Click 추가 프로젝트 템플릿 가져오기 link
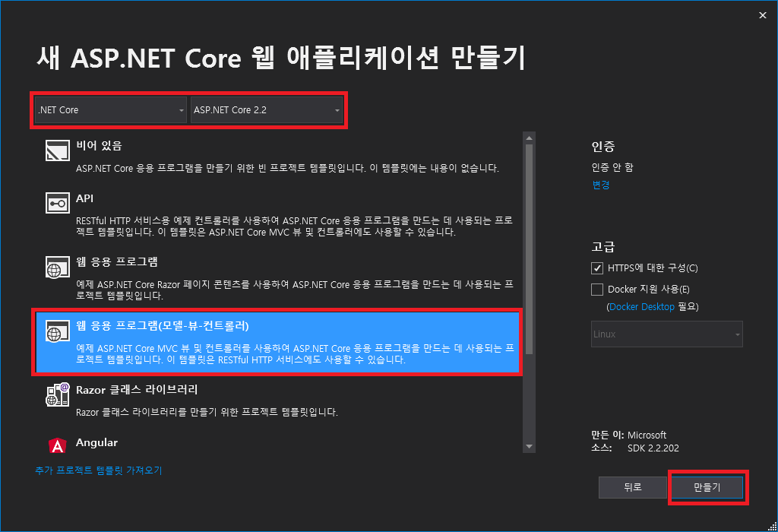 point(98,470)
